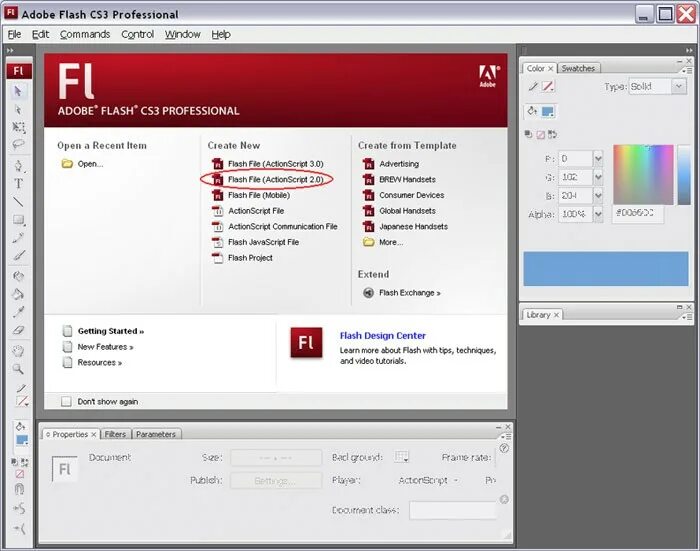Select the Pencil tool

tap(18, 238)
